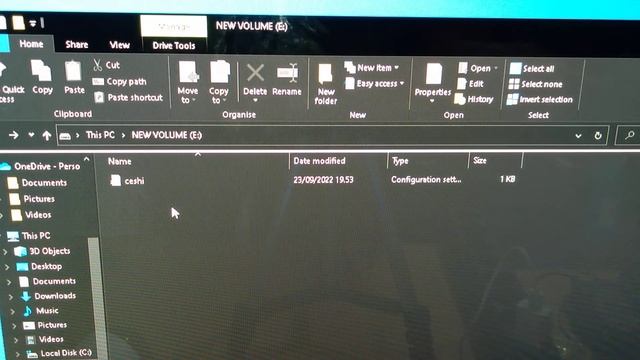Viewport: 640px width, 360px height.
Task: Click the search magnifier box
Action: click(628, 135)
